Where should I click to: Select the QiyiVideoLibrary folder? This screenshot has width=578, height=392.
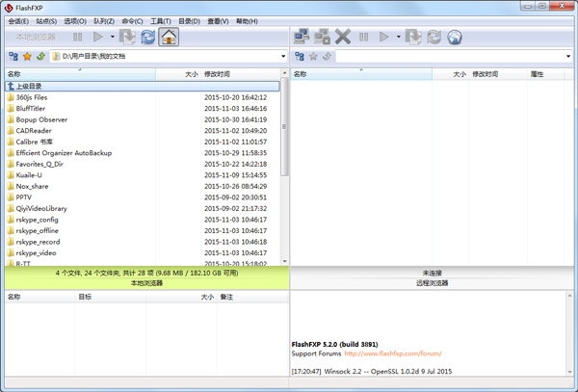143,209
